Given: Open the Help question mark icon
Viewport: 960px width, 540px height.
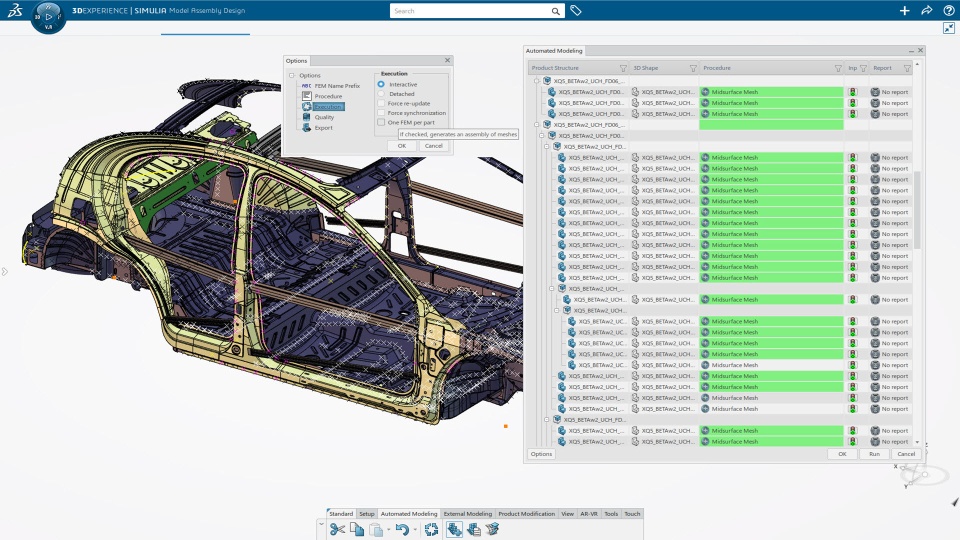Looking at the screenshot, I should pyautogui.click(x=948, y=10).
